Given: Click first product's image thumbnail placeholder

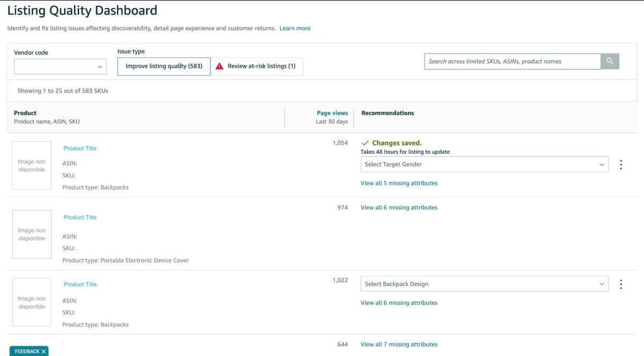Looking at the screenshot, I should click(32, 165).
